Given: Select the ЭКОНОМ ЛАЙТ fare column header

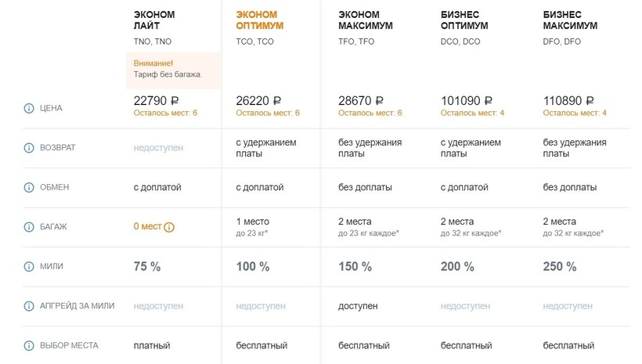Looking at the screenshot, I should [155, 20].
